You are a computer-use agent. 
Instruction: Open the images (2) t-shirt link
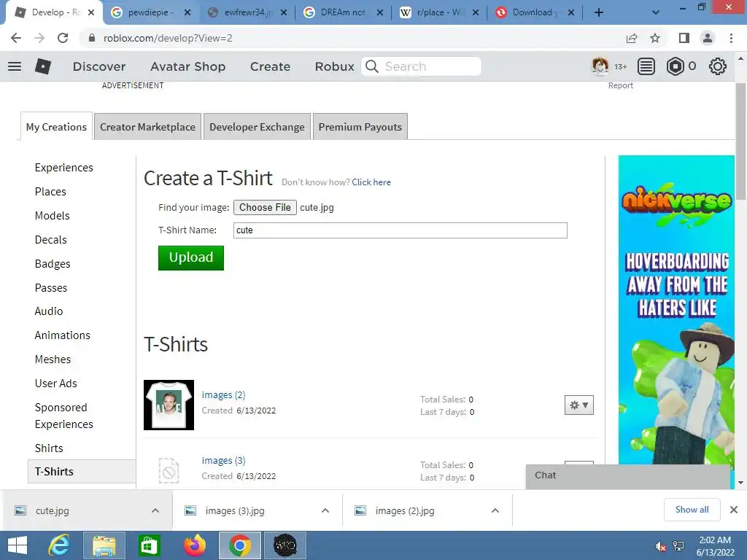223,394
